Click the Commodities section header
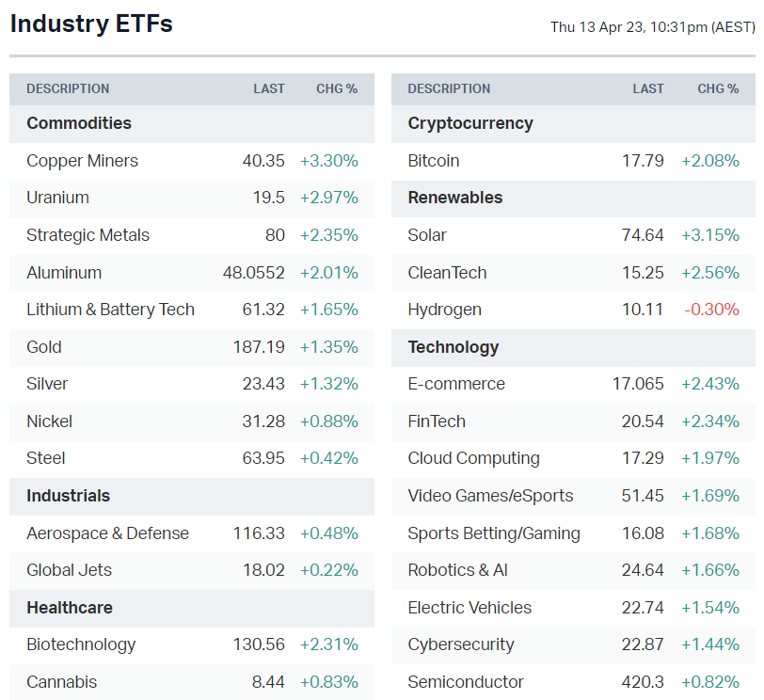Screen dimensions: 764x700 coord(79,123)
